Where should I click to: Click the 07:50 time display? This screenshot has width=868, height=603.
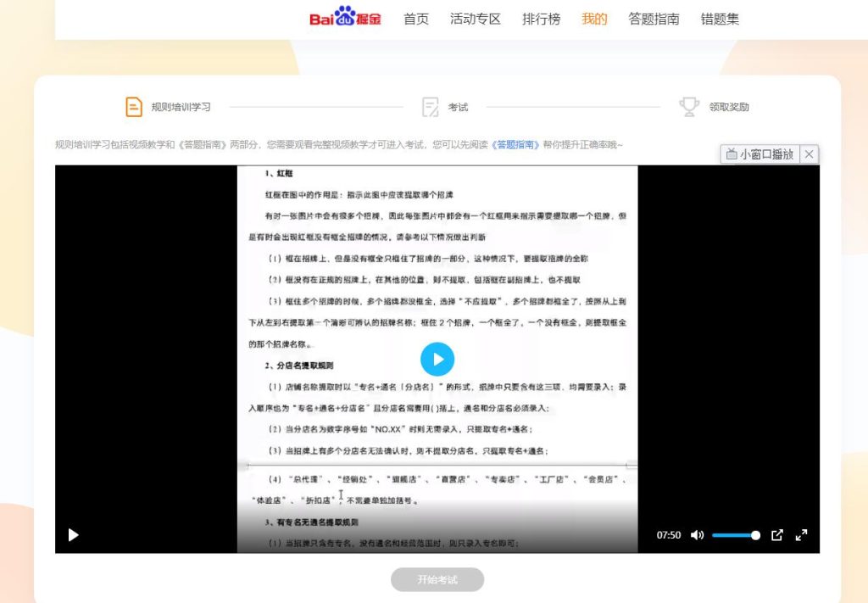click(x=669, y=535)
